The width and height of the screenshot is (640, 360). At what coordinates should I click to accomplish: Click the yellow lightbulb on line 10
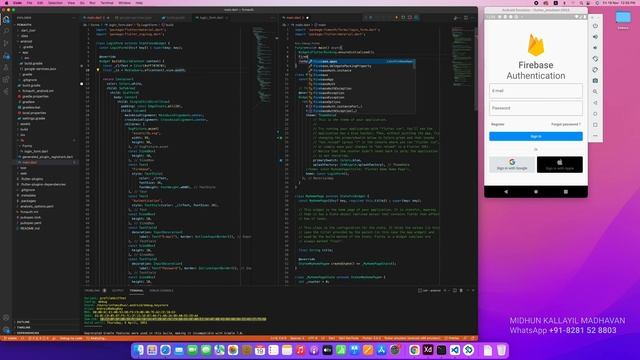click(x=98, y=70)
